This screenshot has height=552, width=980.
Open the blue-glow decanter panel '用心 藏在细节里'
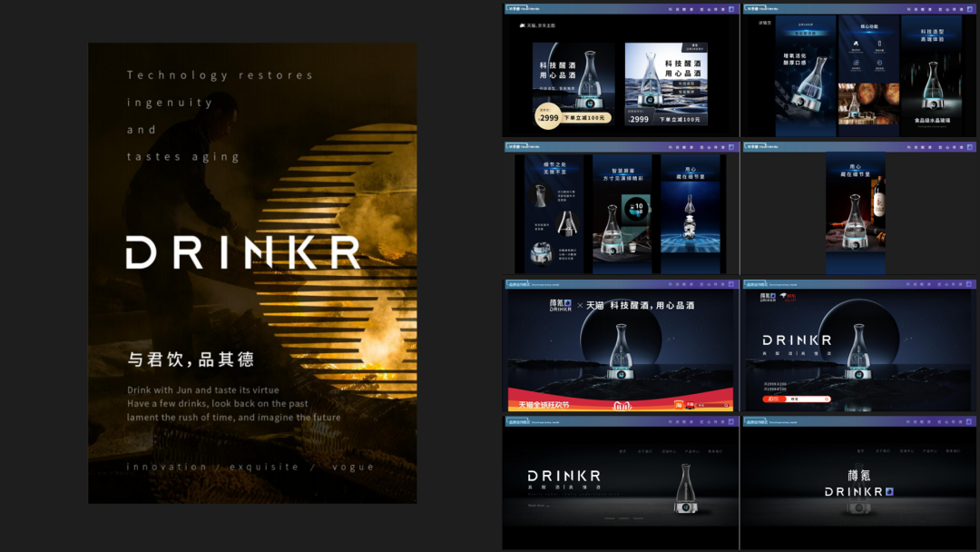click(x=690, y=213)
